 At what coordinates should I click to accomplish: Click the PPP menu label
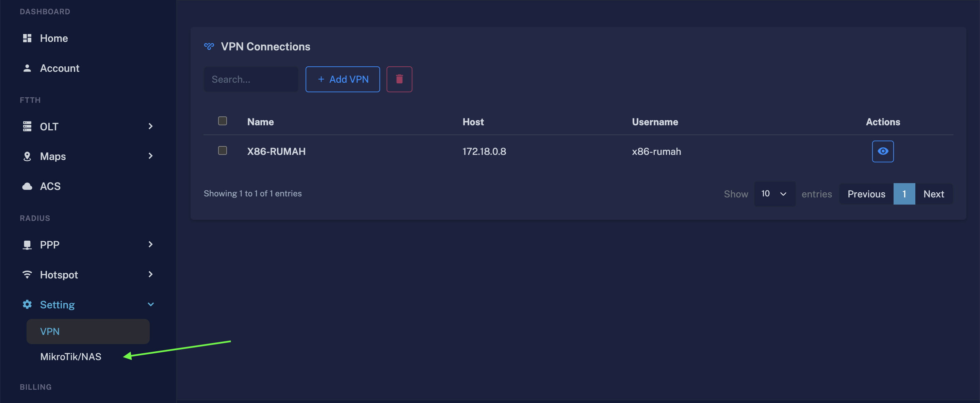click(x=49, y=245)
